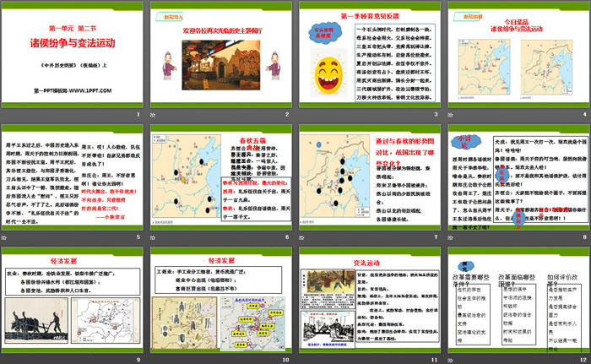Image resolution: width=591 pixels, height=364 pixels.
Task: Open slide 11 titled 变法运动
Action: click(368, 302)
